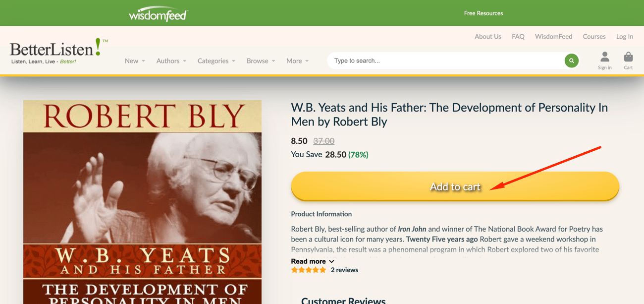Add the audiobook to cart
The height and width of the screenshot is (304, 644).
point(455,186)
